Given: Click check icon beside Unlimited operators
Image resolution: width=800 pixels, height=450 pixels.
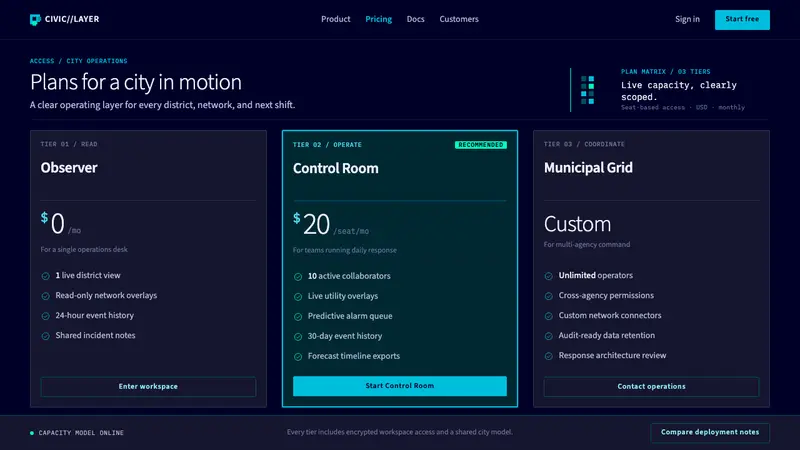Looking at the screenshot, I should (548, 276).
